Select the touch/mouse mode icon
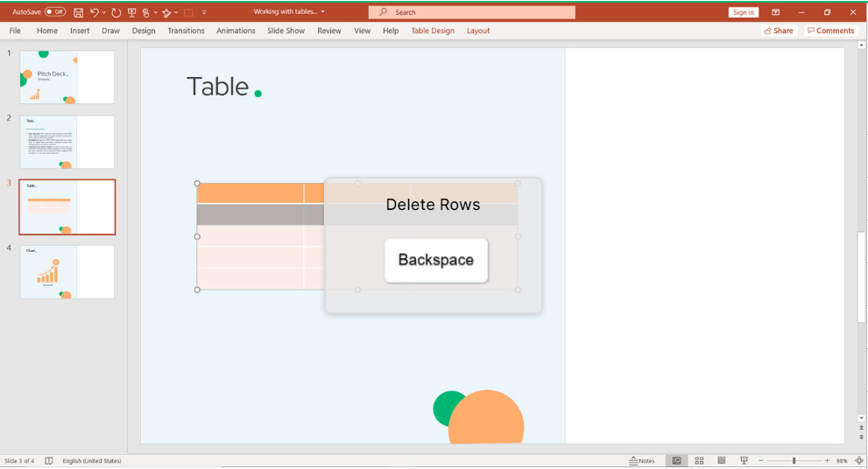 pyautogui.click(x=146, y=12)
